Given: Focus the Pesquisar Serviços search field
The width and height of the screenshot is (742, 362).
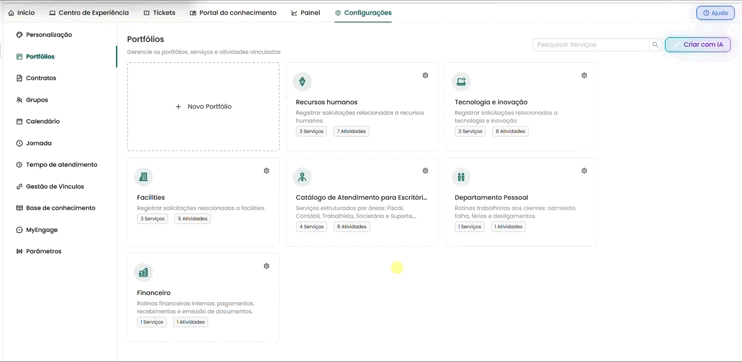Looking at the screenshot, I should [591, 44].
